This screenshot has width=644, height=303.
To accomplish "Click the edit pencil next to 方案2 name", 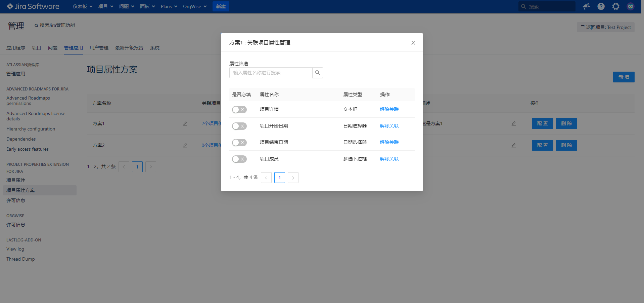I will (185, 145).
